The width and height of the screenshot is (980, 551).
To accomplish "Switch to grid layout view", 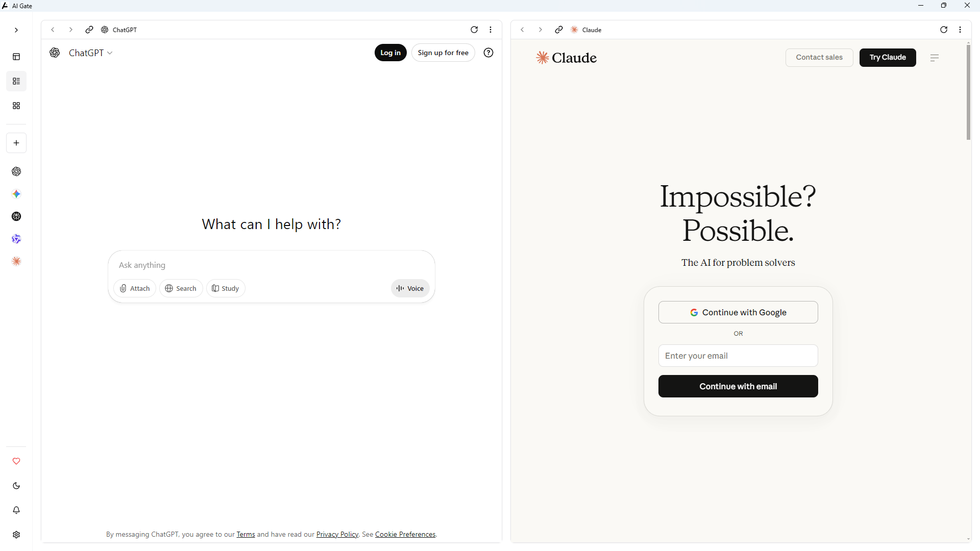I will 16,106.
